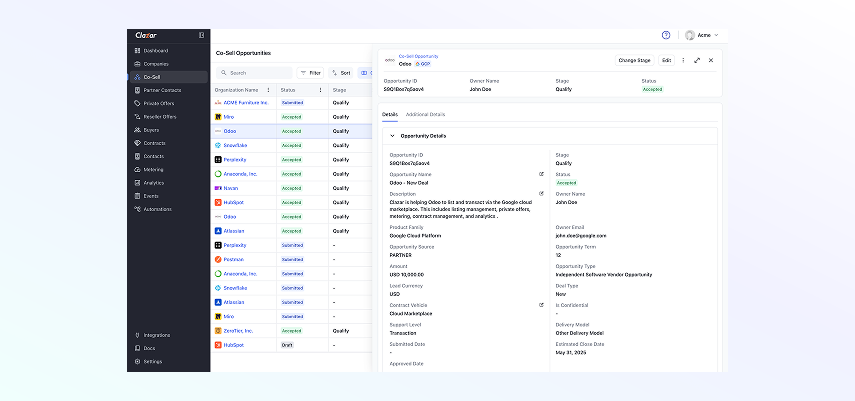Open the ACME Furniture Inc. row
This screenshot has height=401, width=855.
(291, 103)
